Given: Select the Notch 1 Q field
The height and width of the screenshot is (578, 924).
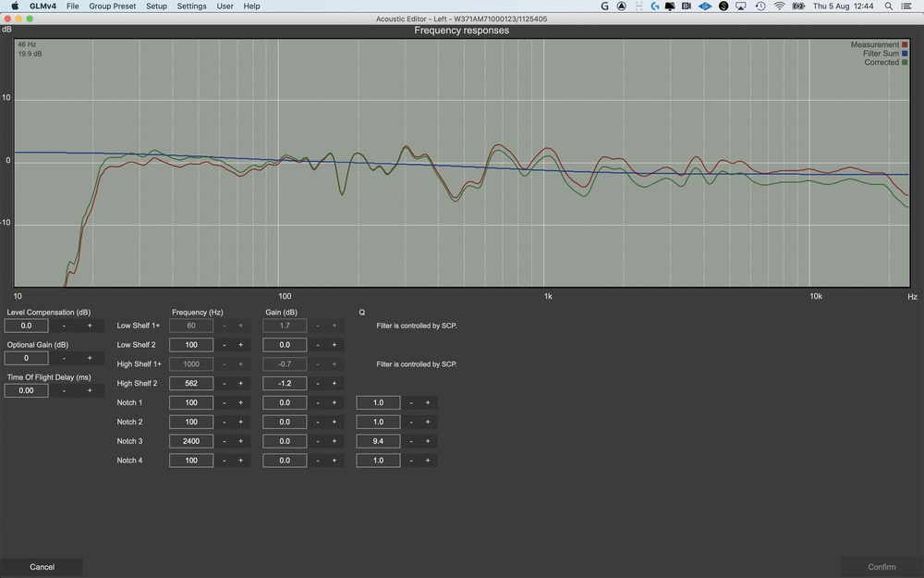Looking at the screenshot, I should [378, 403].
